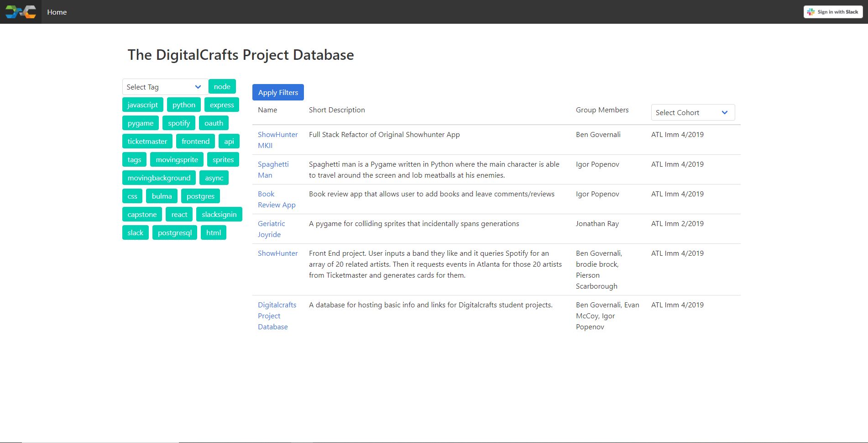The height and width of the screenshot is (443, 868).
Task: Select the oauth tag
Action: pos(214,123)
